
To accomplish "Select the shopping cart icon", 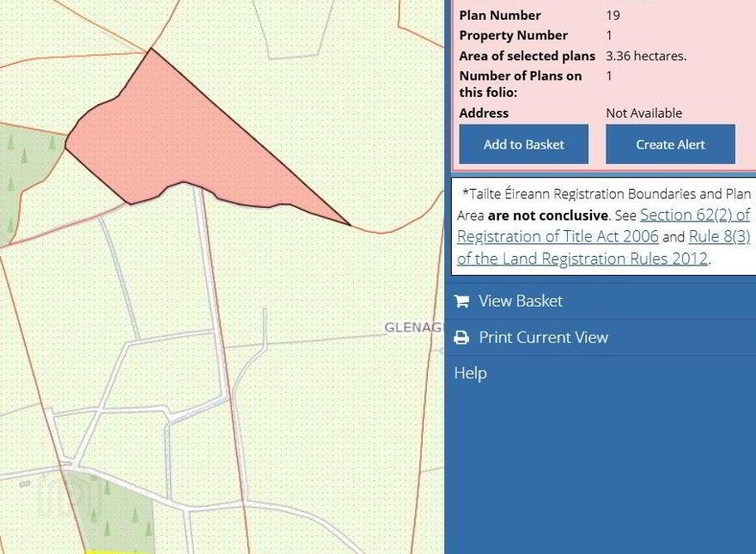I will tap(461, 301).
